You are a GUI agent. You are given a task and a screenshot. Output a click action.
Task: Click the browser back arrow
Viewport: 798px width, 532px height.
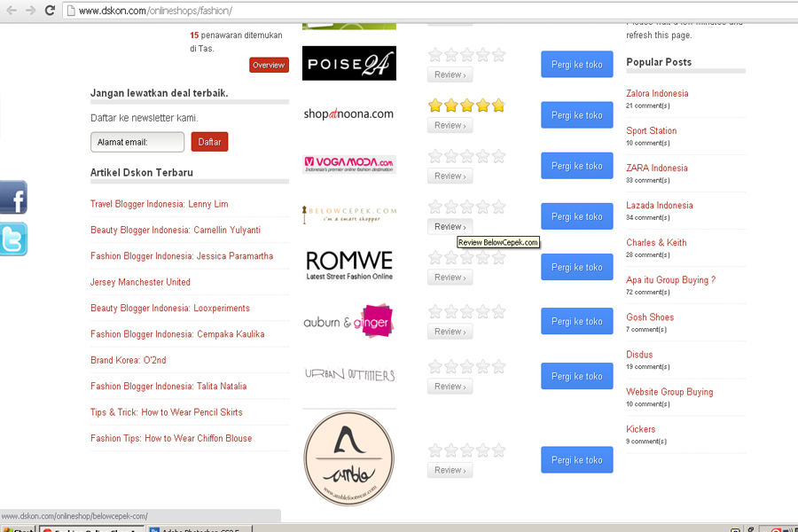[x=12, y=10]
